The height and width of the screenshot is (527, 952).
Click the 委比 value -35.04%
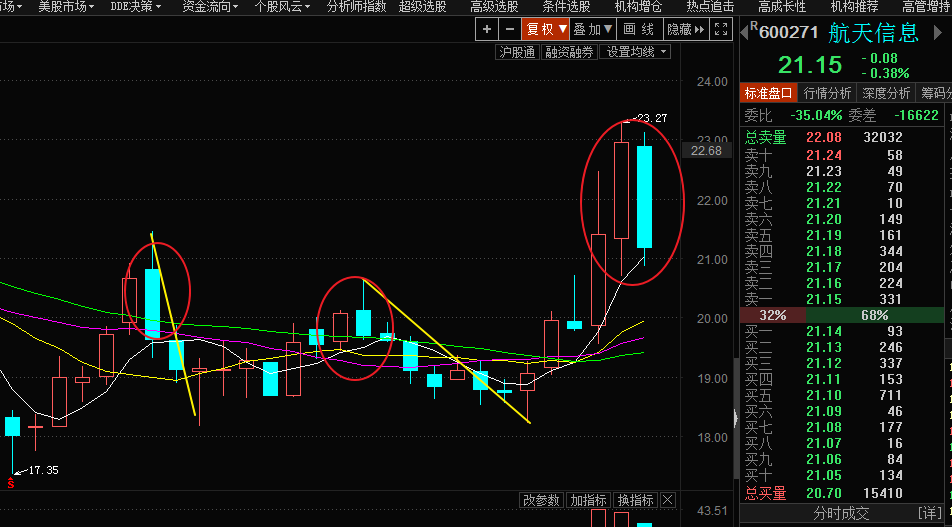[816, 115]
